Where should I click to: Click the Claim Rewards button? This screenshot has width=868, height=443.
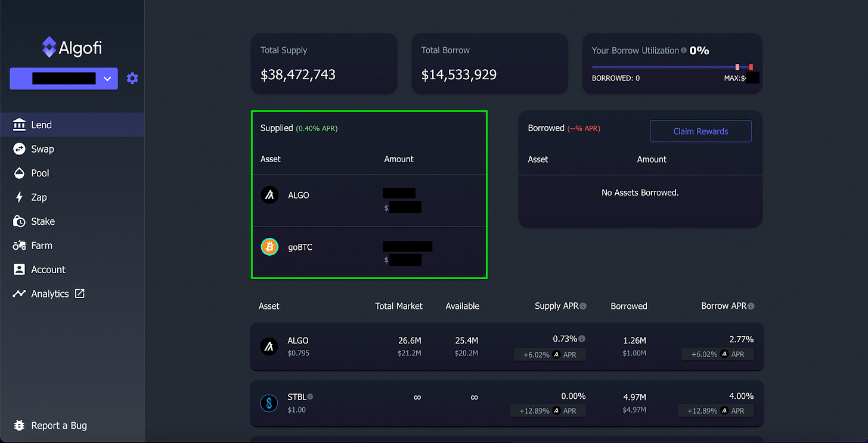click(700, 131)
